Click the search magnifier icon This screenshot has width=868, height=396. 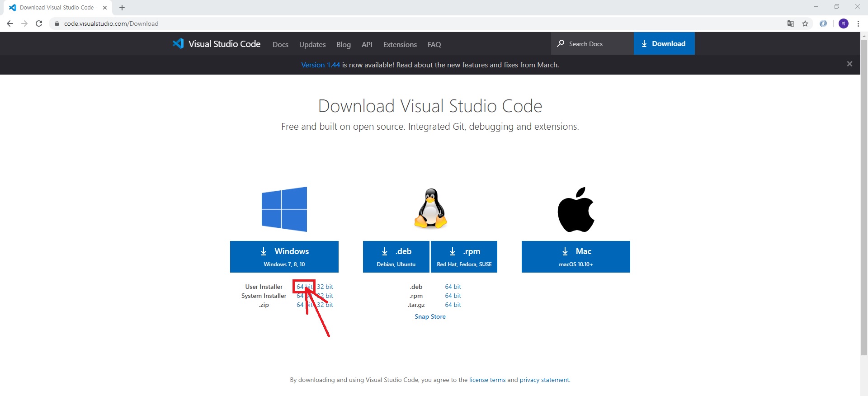pos(561,43)
